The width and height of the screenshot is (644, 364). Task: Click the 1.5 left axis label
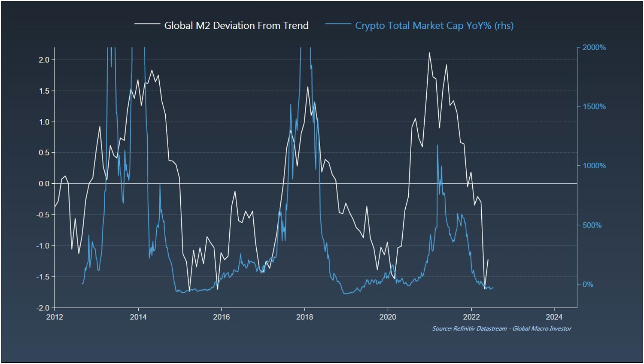click(x=44, y=91)
